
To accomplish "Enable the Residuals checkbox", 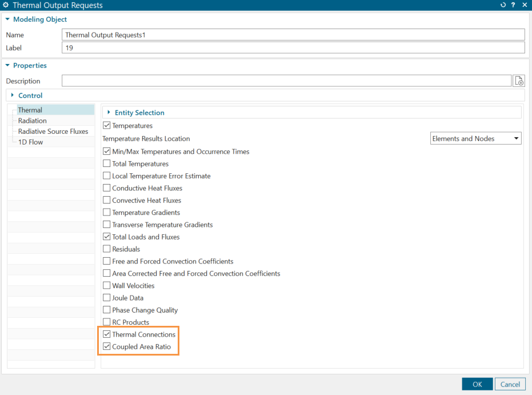I will pos(107,249).
